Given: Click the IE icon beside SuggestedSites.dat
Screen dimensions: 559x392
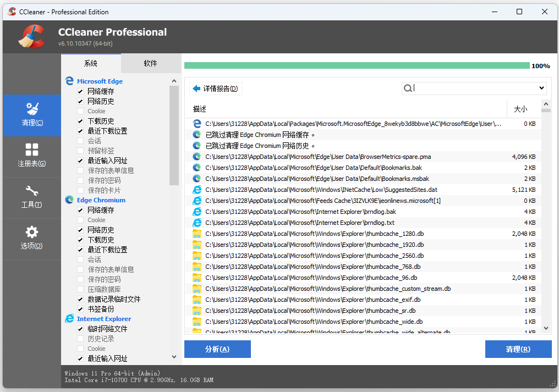Looking at the screenshot, I should tap(197, 190).
